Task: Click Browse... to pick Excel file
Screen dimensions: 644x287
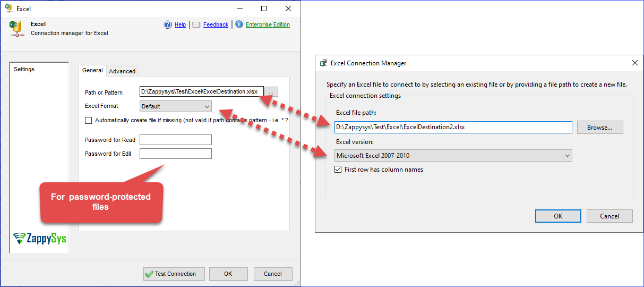Action: pos(599,128)
